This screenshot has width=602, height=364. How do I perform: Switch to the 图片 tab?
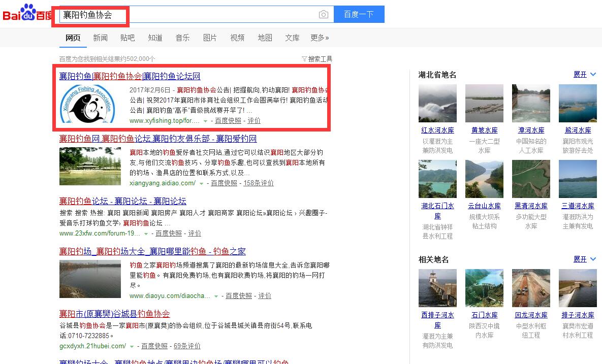click(x=210, y=38)
